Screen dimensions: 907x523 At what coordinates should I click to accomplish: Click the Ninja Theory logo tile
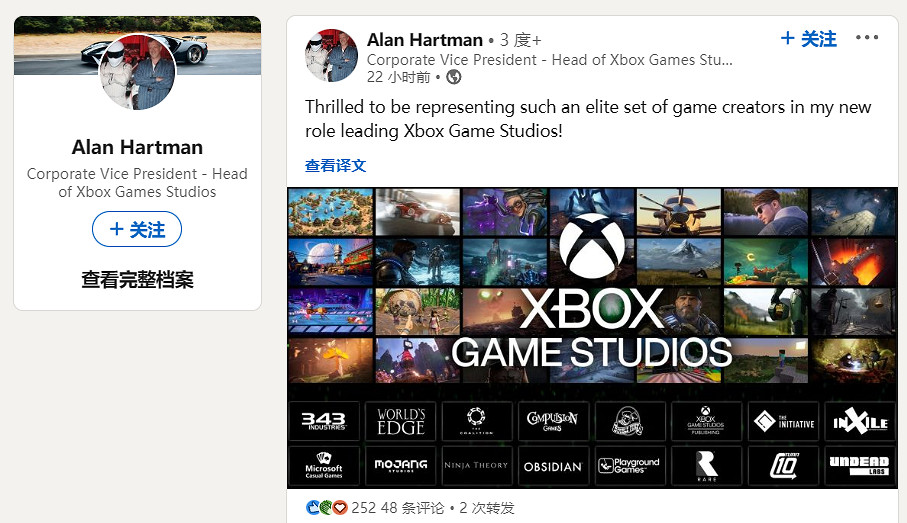point(477,465)
